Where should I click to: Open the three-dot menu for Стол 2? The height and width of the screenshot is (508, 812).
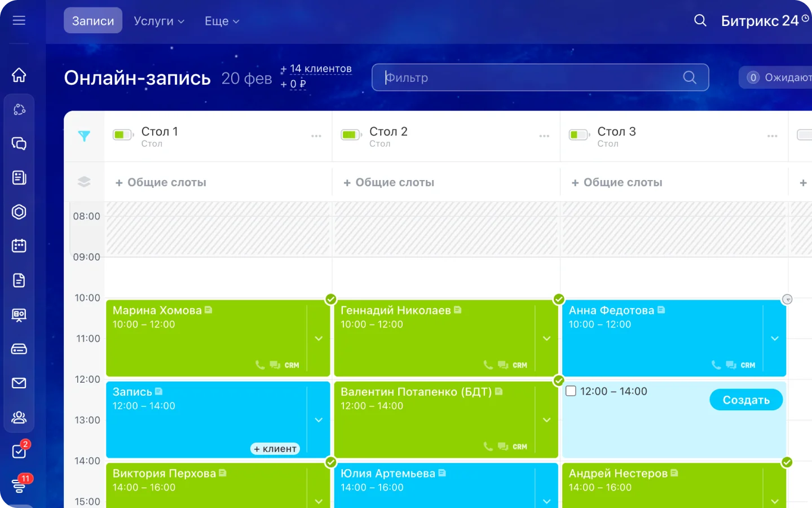pyautogui.click(x=544, y=136)
